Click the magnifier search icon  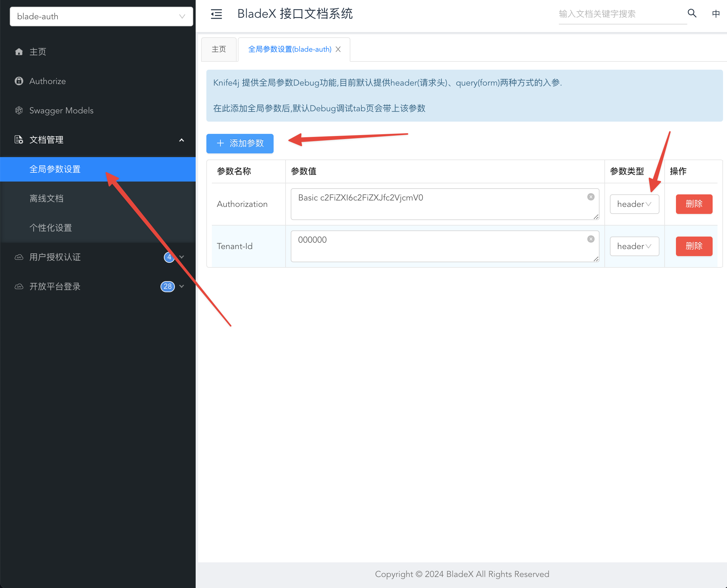(x=692, y=13)
